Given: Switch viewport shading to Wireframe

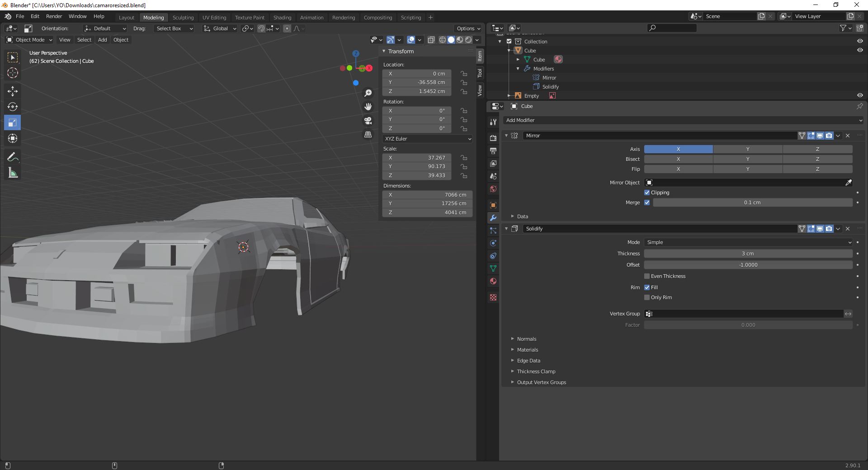Looking at the screenshot, I should 443,40.
